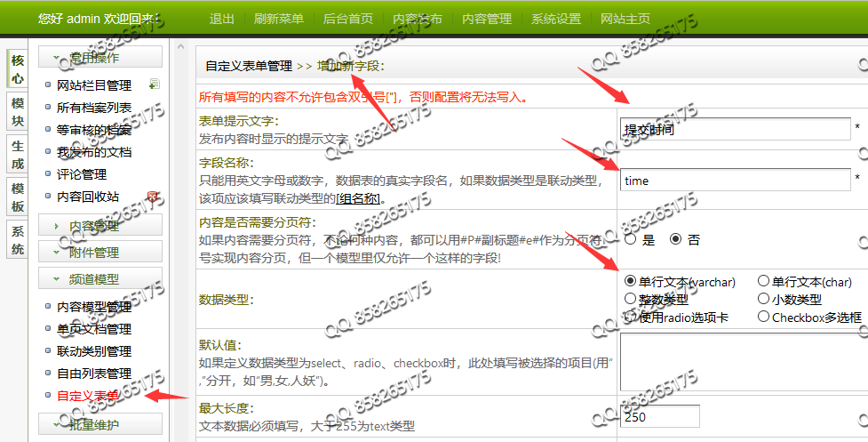Screen dimensions: 868x442
Task: Open 评论管理 in the sidebar
Action: point(82,174)
